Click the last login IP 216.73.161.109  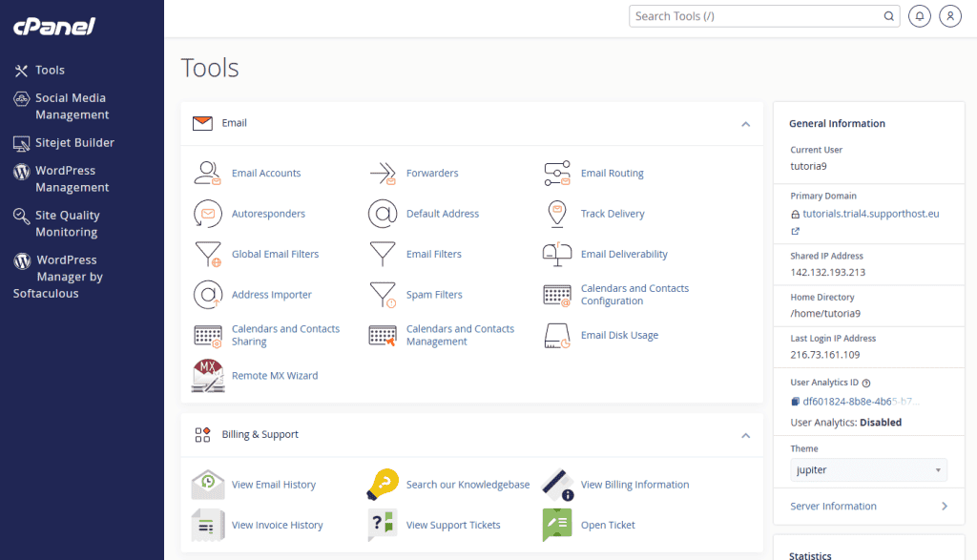pos(825,355)
